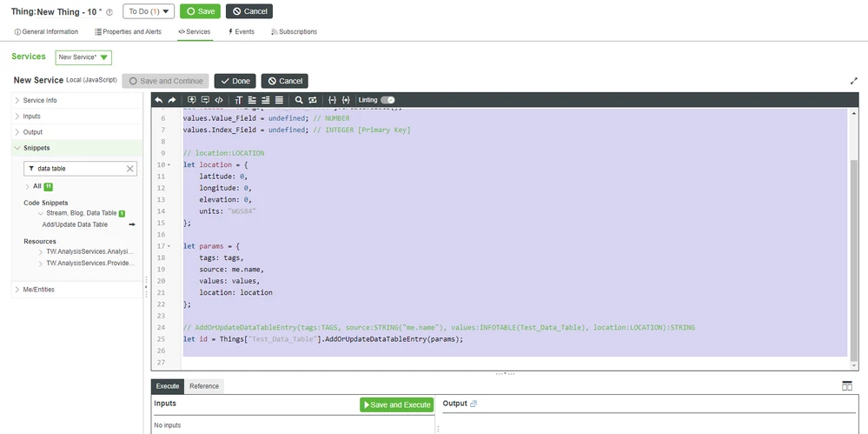Click the code tag </> toolbar icon
Image resolution: width=868 pixels, height=434 pixels.
pos(219,100)
